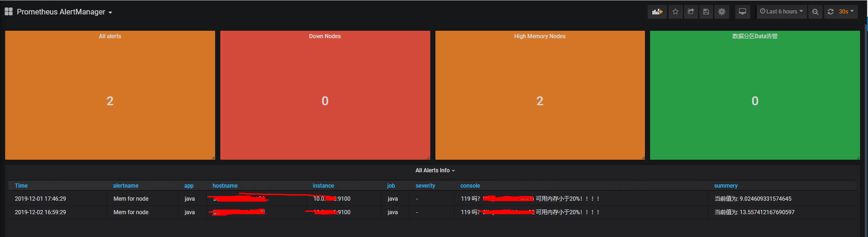
Task: Sort table by the instance column header
Action: click(323, 186)
